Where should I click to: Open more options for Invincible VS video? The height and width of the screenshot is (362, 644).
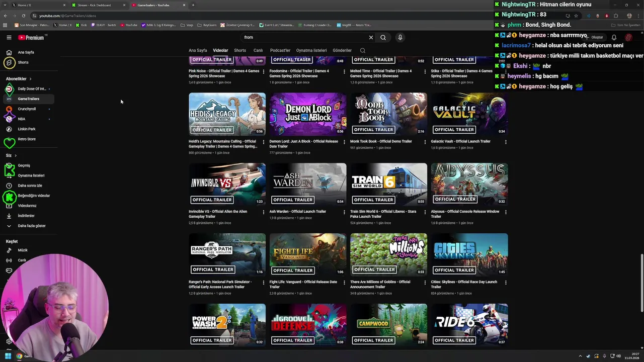(263, 212)
